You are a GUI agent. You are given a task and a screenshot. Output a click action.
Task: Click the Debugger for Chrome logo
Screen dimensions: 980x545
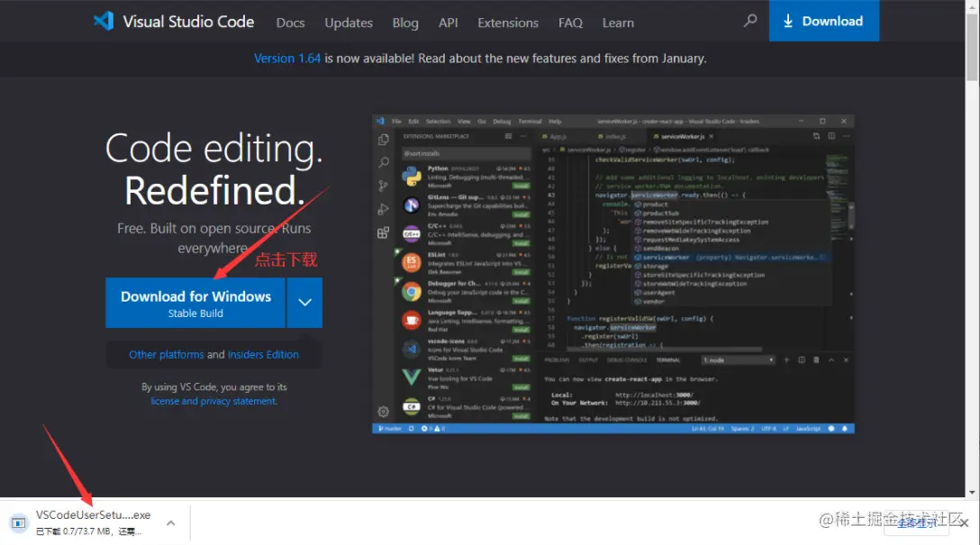click(x=412, y=291)
